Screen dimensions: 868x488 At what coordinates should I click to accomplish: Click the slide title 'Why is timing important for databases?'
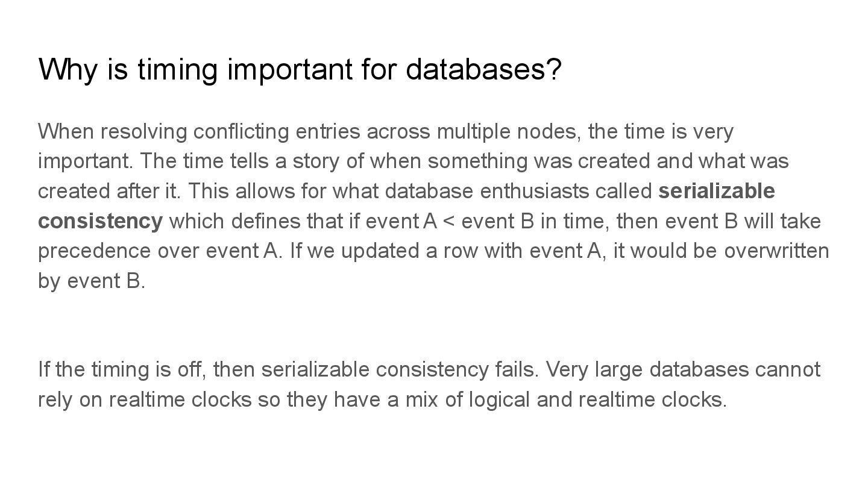300,70
